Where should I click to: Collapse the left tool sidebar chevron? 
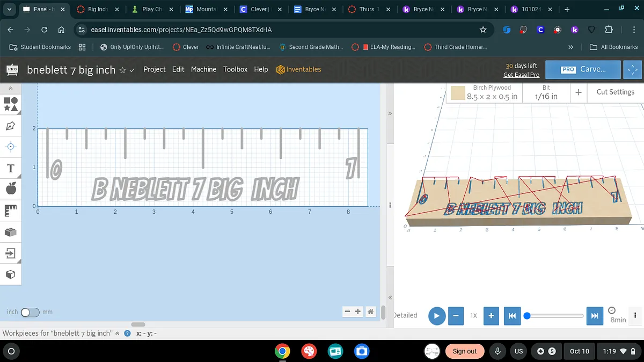11,88
